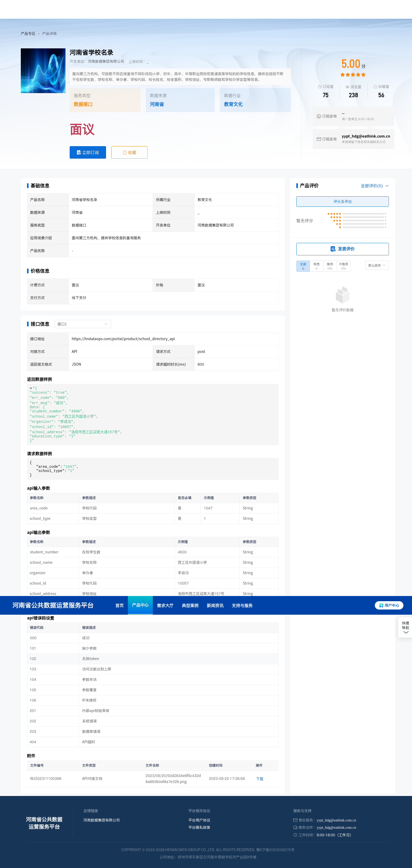Open 平台隐私政策 in footer
The width and height of the screenshot is (412, 868).
tap(199, 827)
